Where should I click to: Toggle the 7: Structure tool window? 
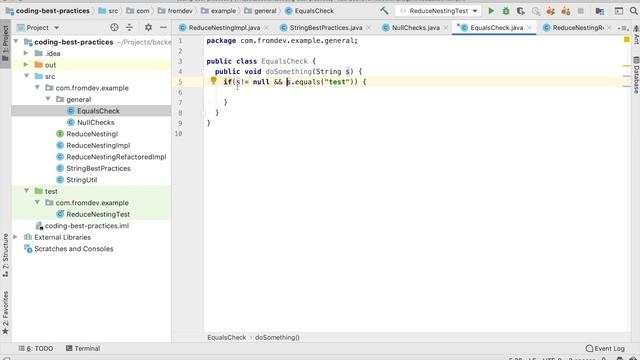5,256
